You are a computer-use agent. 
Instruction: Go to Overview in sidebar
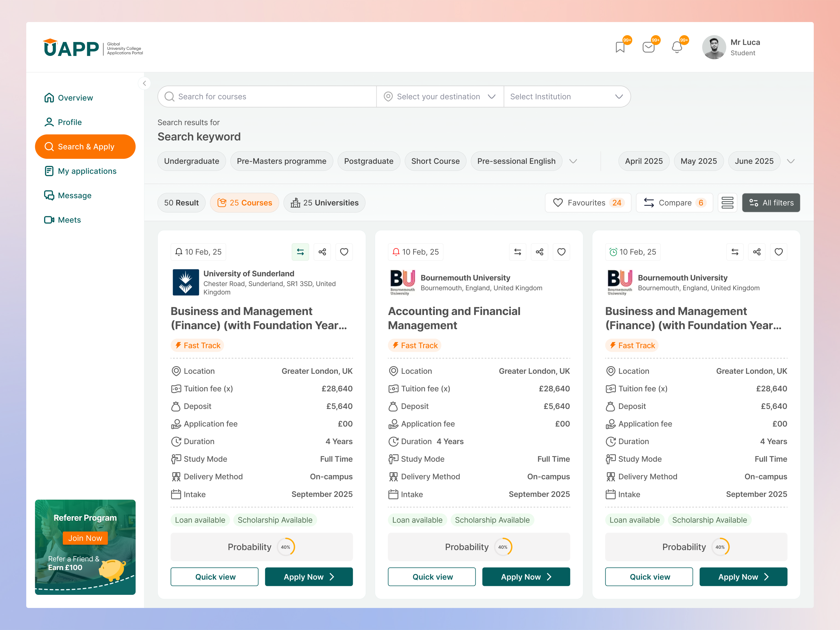pos(68,98)
